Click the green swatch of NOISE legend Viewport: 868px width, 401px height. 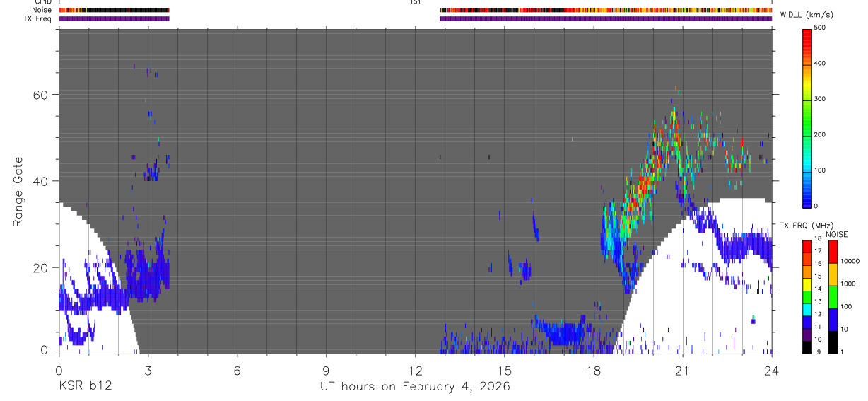[x=833, y=296]
